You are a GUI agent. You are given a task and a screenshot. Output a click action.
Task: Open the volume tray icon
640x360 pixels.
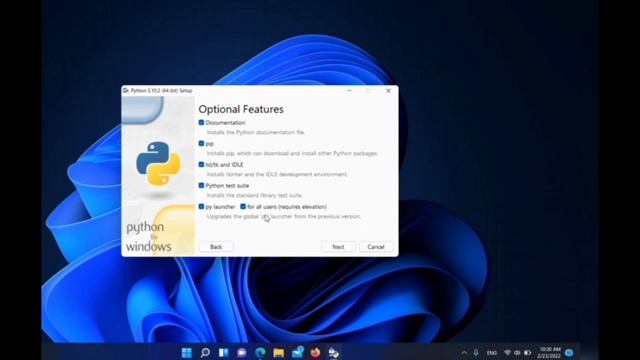[x=517, y=353]
